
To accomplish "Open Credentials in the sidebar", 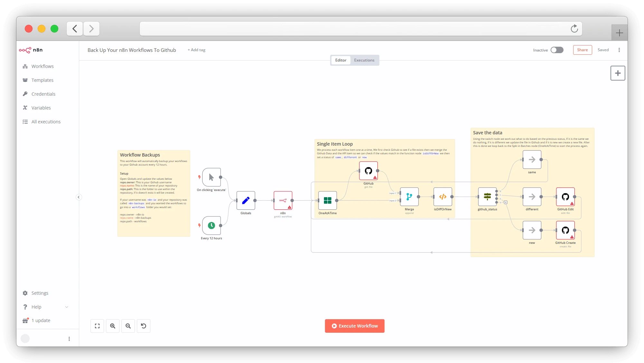I will [43, 94].
